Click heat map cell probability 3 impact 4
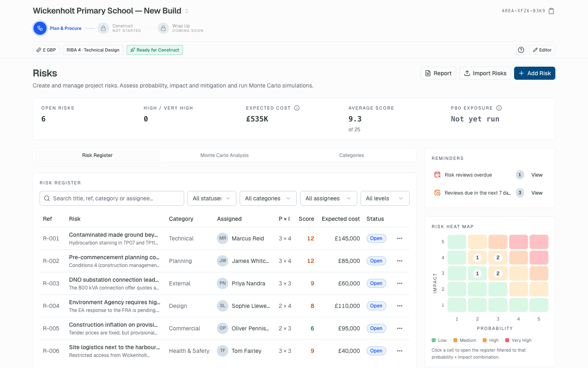588x368 pixels. click(498, 258)
